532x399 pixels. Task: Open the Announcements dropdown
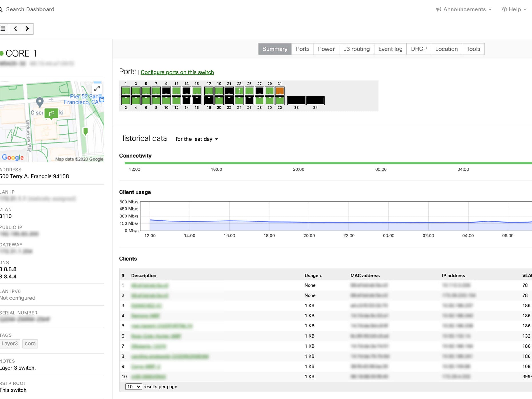tap(464, 9)
